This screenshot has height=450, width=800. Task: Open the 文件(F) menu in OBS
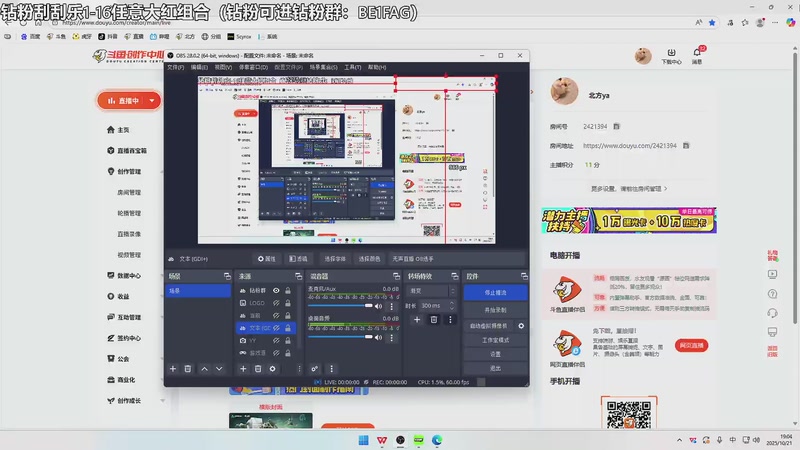click(x=176, y=67)
